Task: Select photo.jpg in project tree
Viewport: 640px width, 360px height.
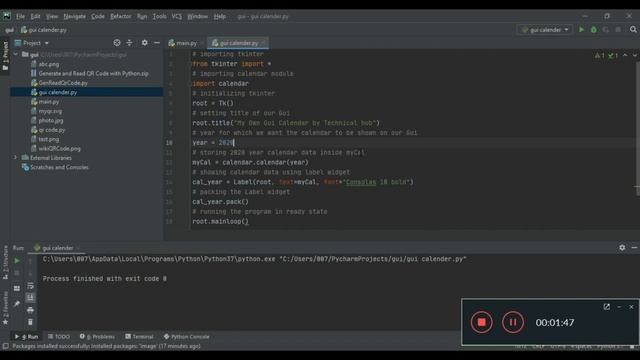Action: point(50,120)
